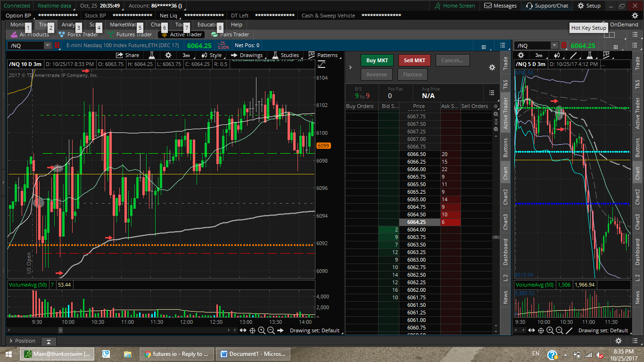The width and height of the screenshot is (644, 362).
Task: Zoom out on the 5 D chart
Action: (x=560, y=330)
